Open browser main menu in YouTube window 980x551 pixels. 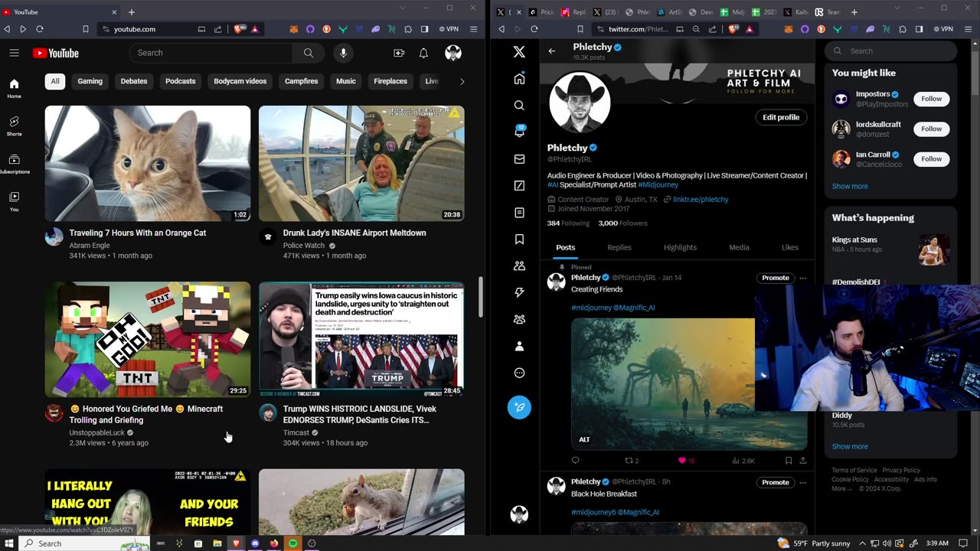475,29
